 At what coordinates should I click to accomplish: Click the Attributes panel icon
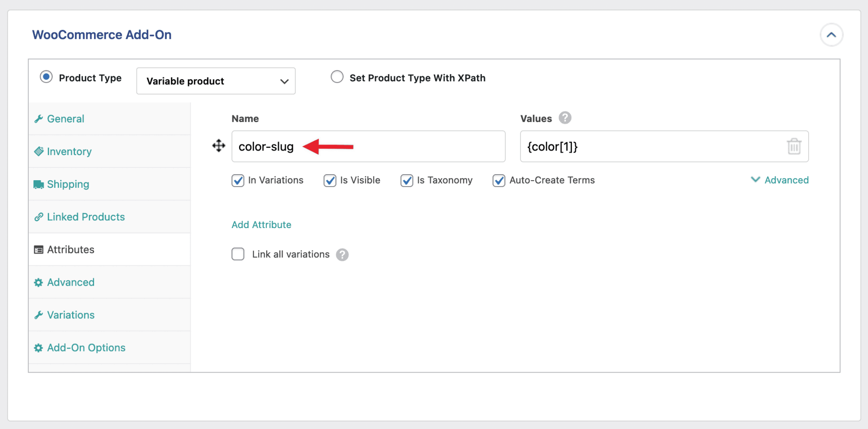(x=39, y=249)
